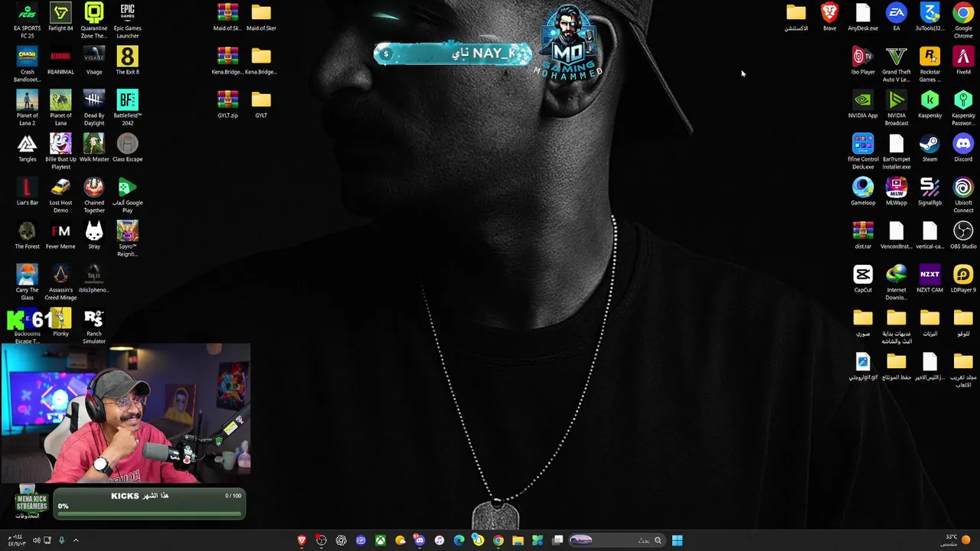This screenshot has width=980, height=551.
Task: Launch 3uTools shortcut
Action: click(x=930, y=18)
